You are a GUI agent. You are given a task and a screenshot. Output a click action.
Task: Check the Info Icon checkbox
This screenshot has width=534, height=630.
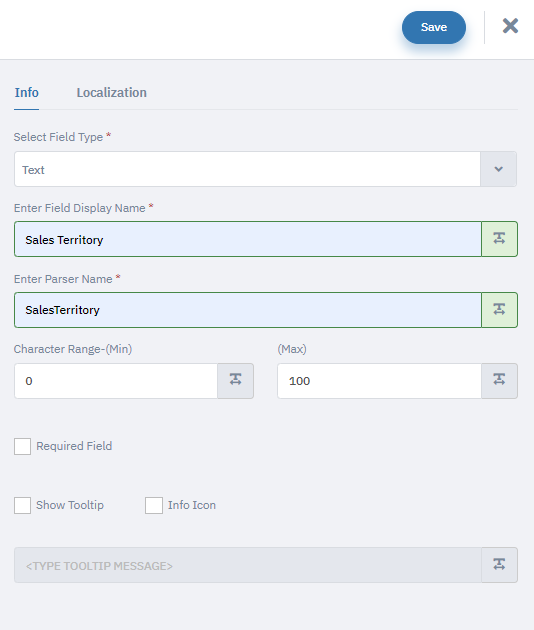pos(154,505)
